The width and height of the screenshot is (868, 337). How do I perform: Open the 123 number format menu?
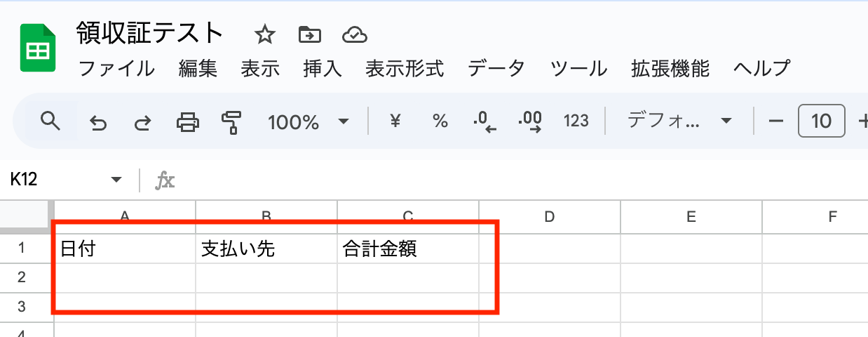tap(576, 121)
